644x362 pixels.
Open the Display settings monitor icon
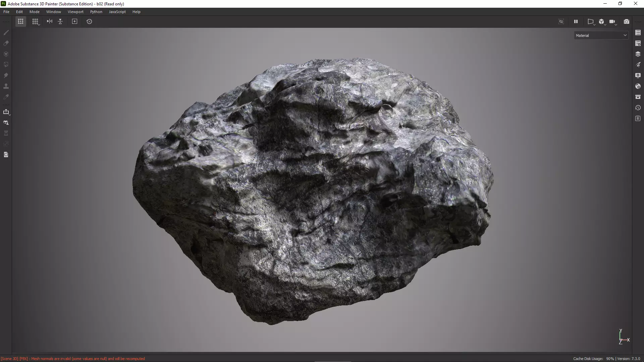click(638, 75)
